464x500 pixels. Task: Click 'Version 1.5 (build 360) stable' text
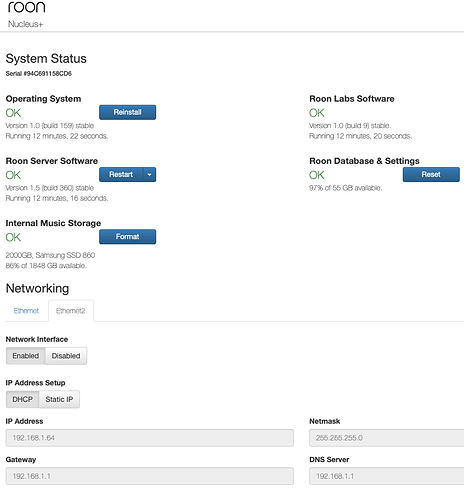(50, 188)
